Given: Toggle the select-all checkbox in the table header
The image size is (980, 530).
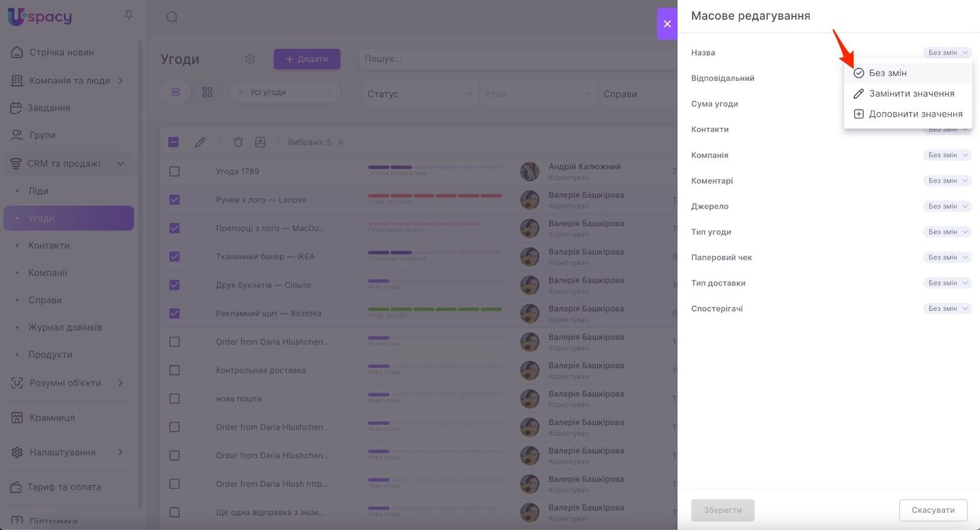Looking at the screenshot, I should click(x=173, y=142).
